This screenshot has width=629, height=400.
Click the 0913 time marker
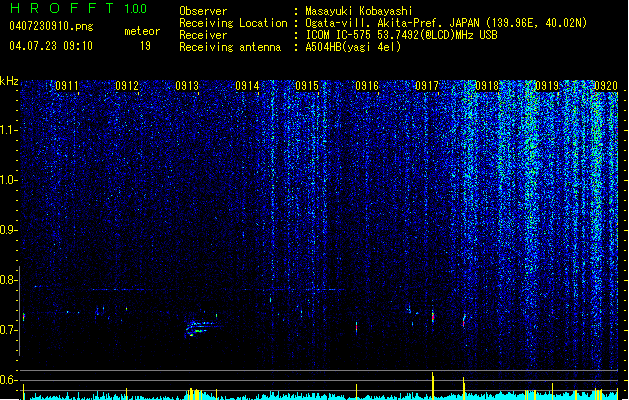click(x=187, y=86)
